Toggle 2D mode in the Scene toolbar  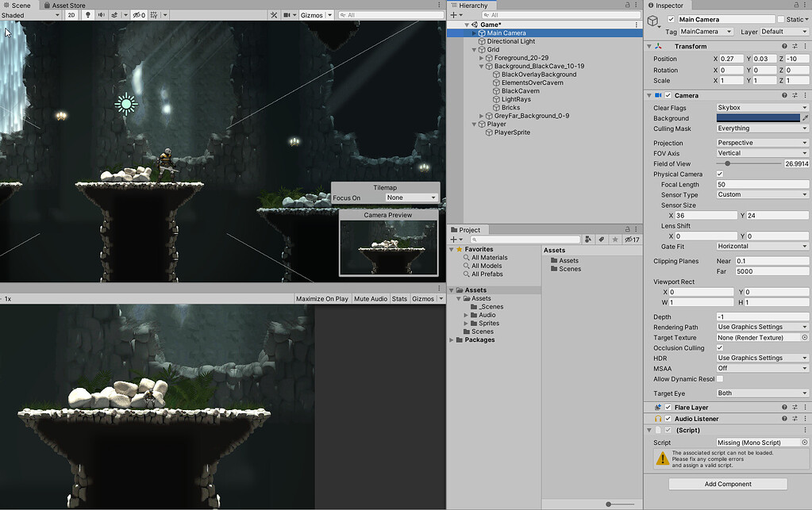70,15
